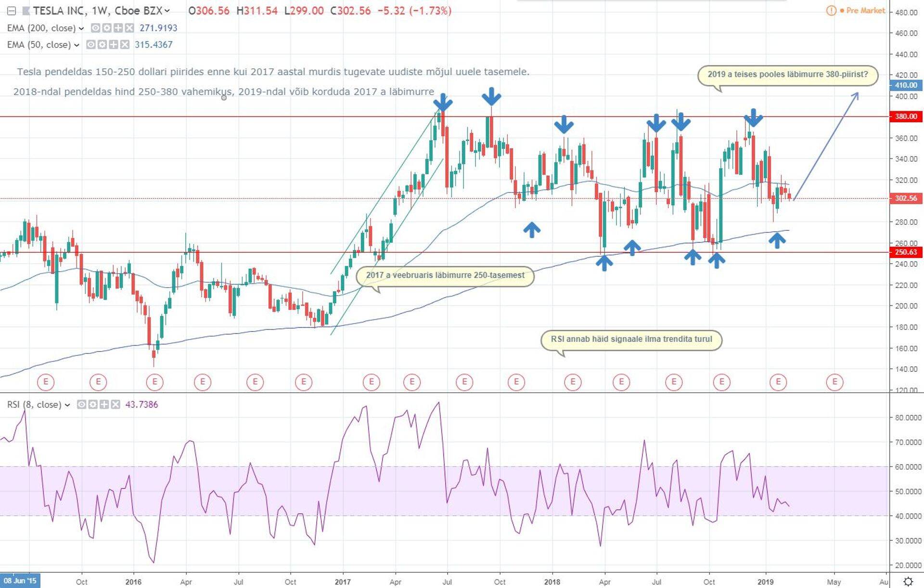Click the Pre Market status label
Screen dimensions: 924x588
click(865, 11)
